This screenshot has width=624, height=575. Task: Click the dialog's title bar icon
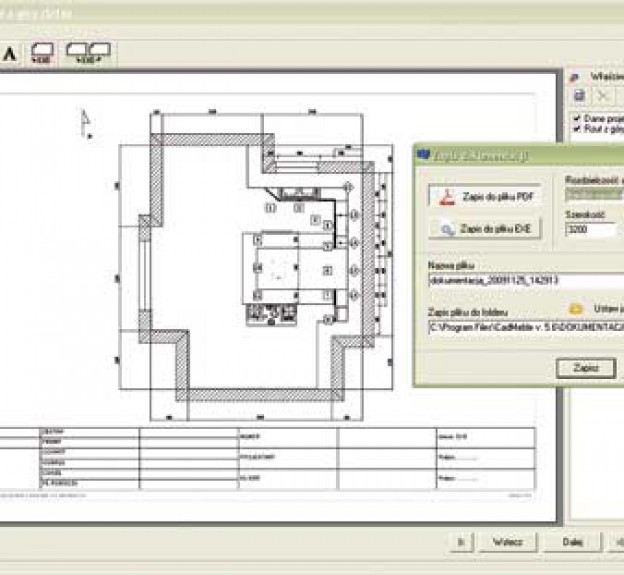click(x=424, y=155)
